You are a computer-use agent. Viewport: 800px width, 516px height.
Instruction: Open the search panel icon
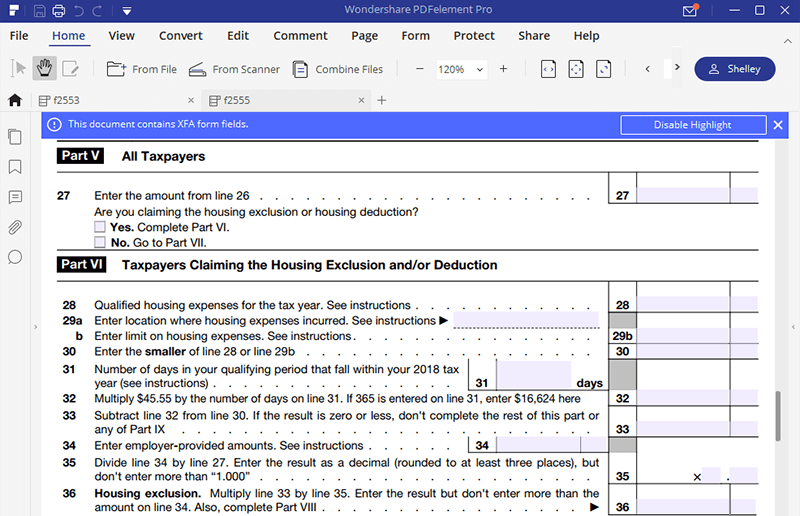pyautogui.click(x=15, y=257)
